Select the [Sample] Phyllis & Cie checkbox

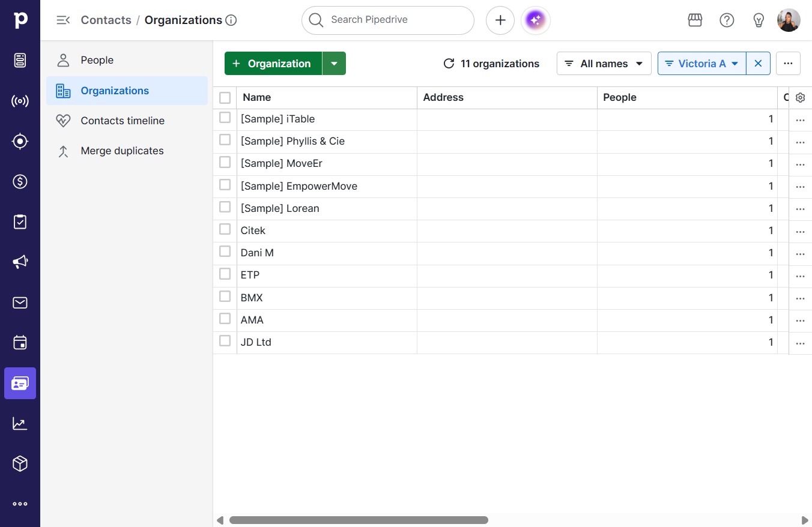(225, 140)
